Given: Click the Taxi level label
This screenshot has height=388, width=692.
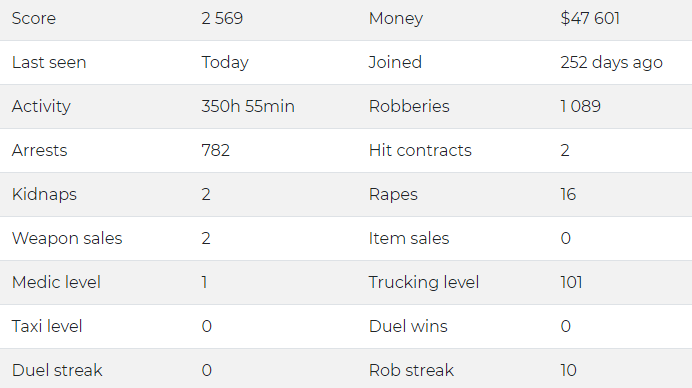Looking at the screenshot, I should point(47,327).
